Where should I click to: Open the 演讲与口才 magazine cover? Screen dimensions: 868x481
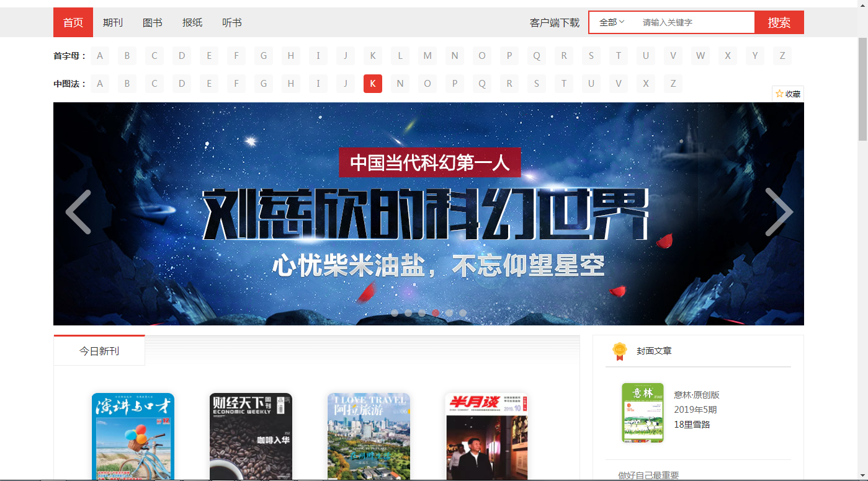[133, 436]
